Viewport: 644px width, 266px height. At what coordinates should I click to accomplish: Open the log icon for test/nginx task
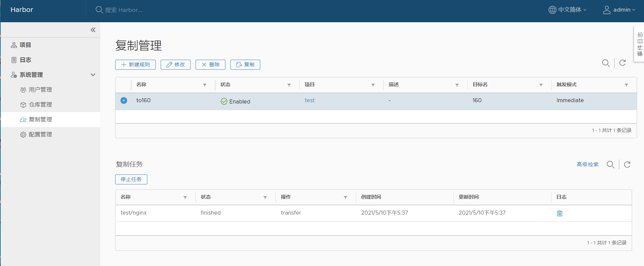point(559,213)
